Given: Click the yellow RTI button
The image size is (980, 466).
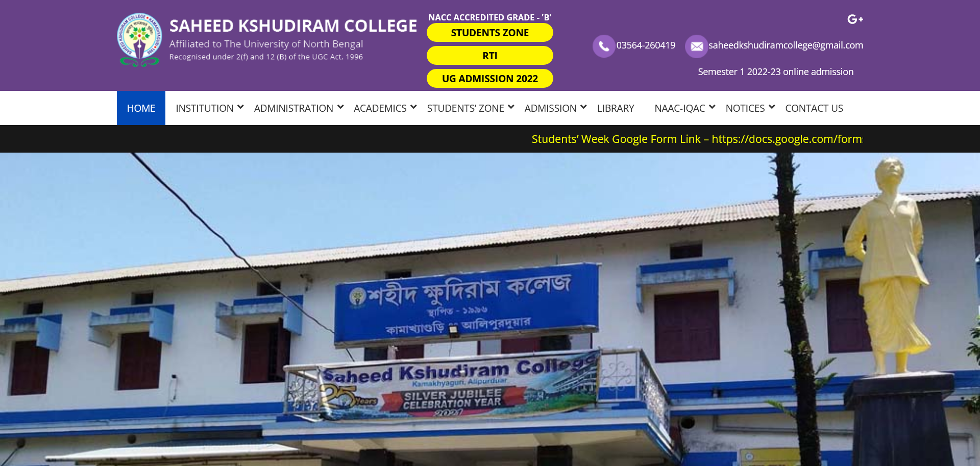Looking at the screenshot, I should 490,56.
